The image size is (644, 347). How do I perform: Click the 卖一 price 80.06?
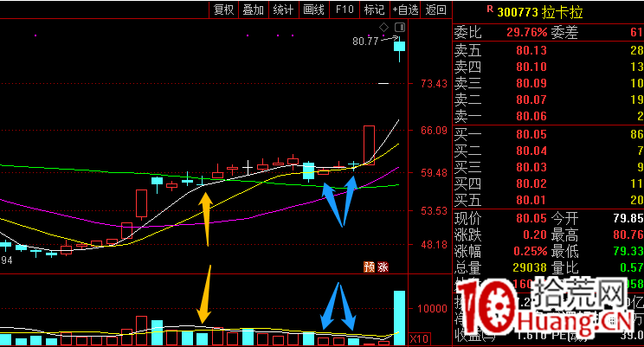531,116
